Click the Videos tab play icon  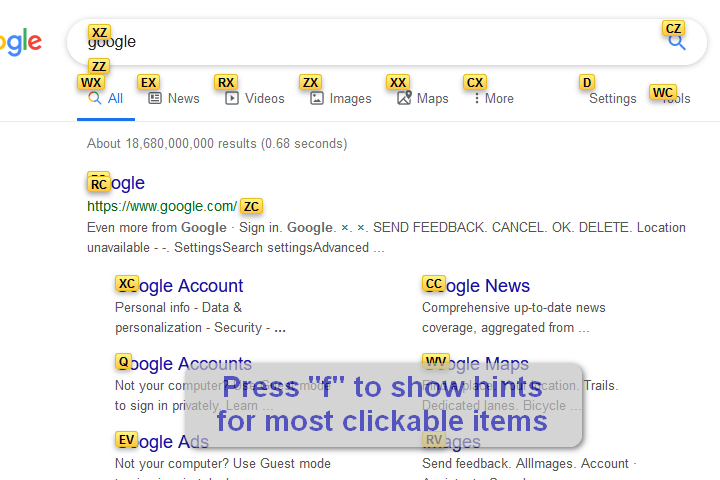231,98
